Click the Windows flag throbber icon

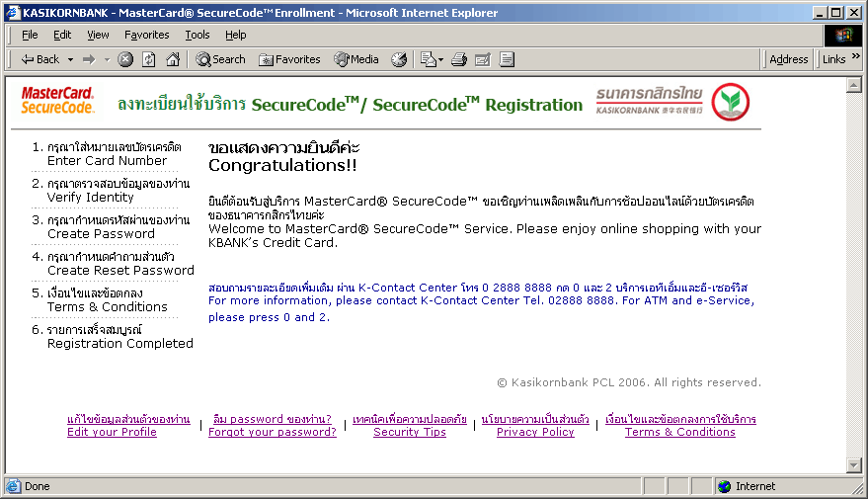point(843,36)
